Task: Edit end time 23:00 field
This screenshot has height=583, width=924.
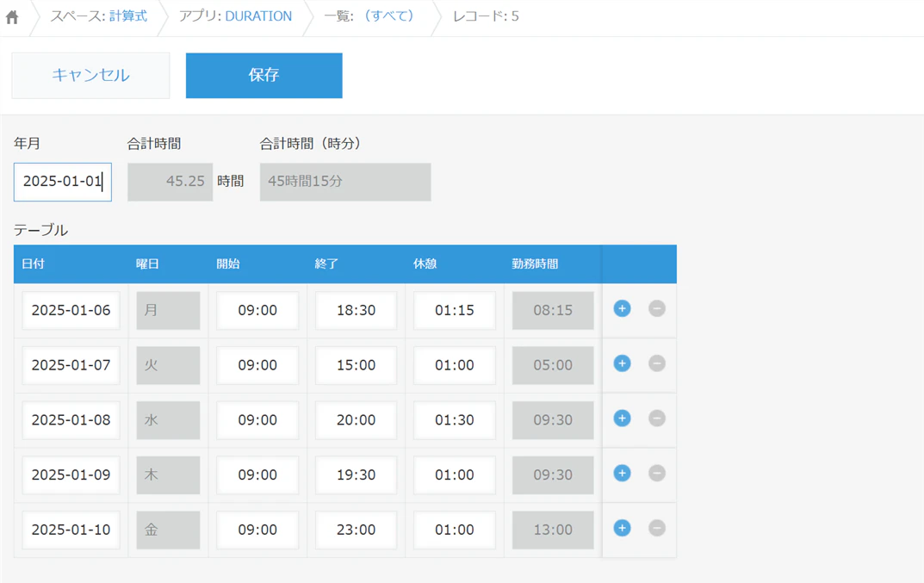Action: 356,530
